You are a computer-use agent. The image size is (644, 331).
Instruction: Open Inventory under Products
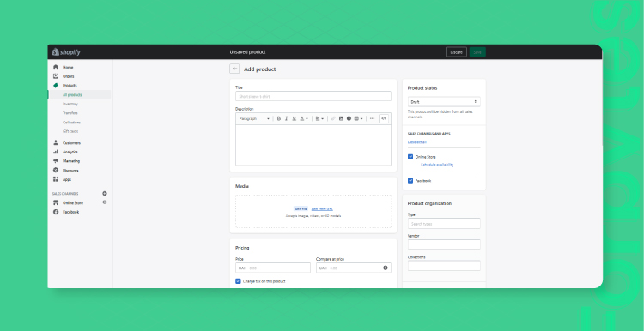point(70,104)
